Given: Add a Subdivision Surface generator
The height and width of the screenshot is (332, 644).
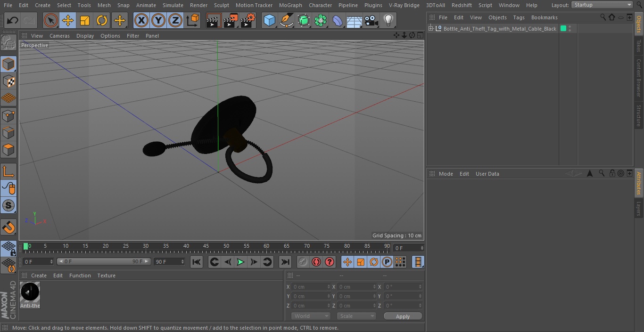Looking at the screenshot, I should coord(304,20).
